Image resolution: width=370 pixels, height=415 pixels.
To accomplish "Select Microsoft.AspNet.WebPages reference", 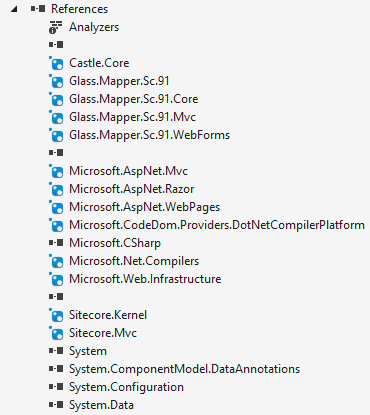I will click(145, 207).
